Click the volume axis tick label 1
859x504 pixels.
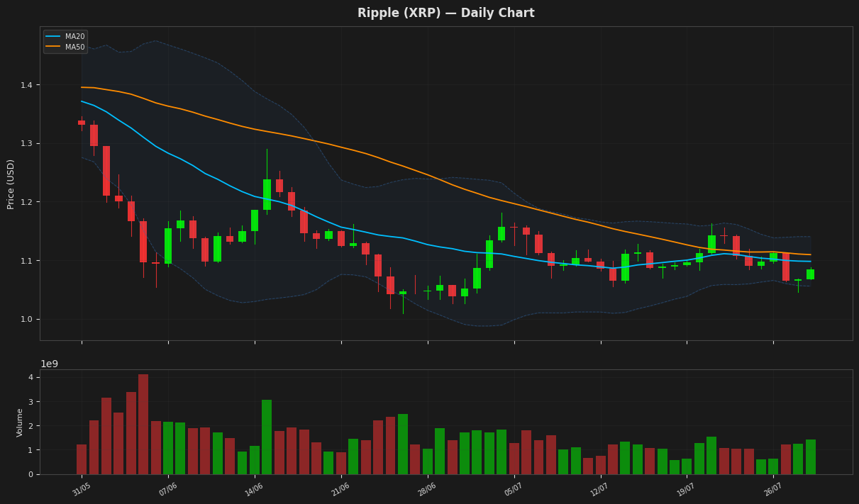point(31,451)
